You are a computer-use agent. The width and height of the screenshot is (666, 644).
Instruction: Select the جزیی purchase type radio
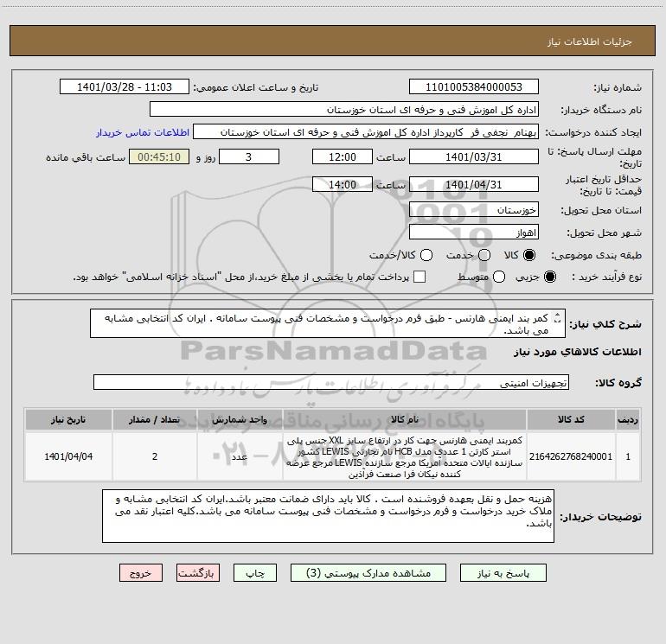(x=549, y=277)
